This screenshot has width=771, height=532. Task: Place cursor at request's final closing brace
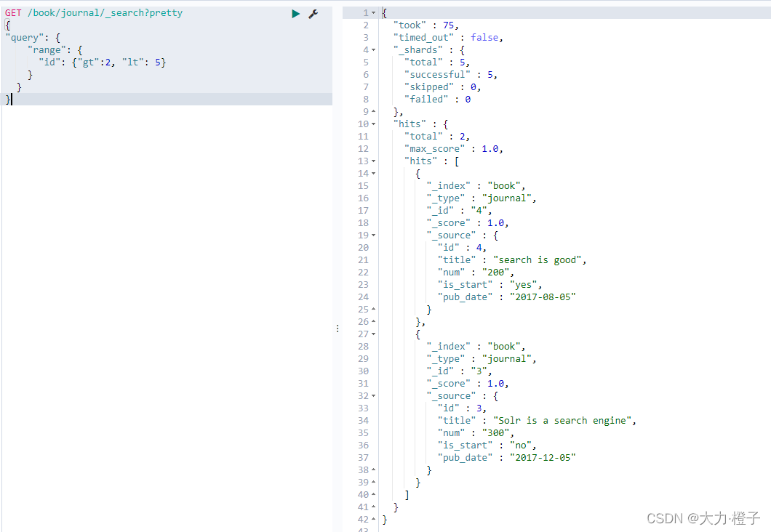[8, 100]
